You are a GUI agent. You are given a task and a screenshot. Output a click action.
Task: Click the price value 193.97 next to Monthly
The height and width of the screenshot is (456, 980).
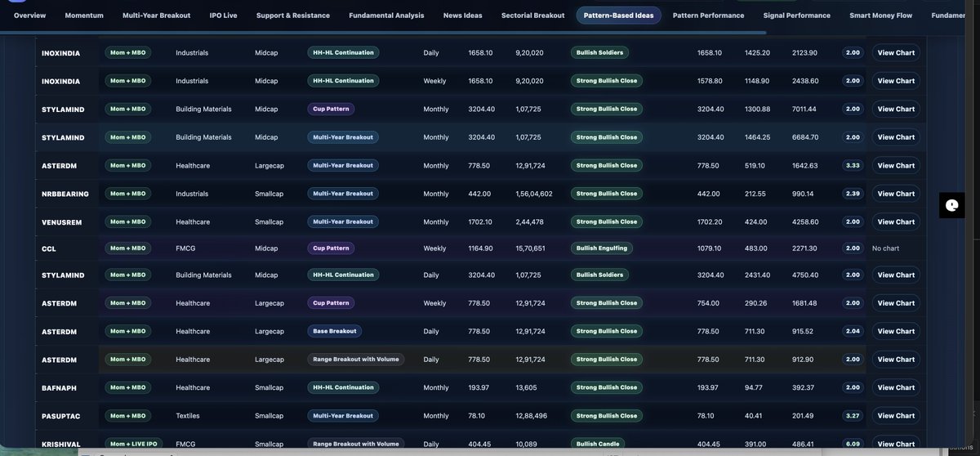479,387
